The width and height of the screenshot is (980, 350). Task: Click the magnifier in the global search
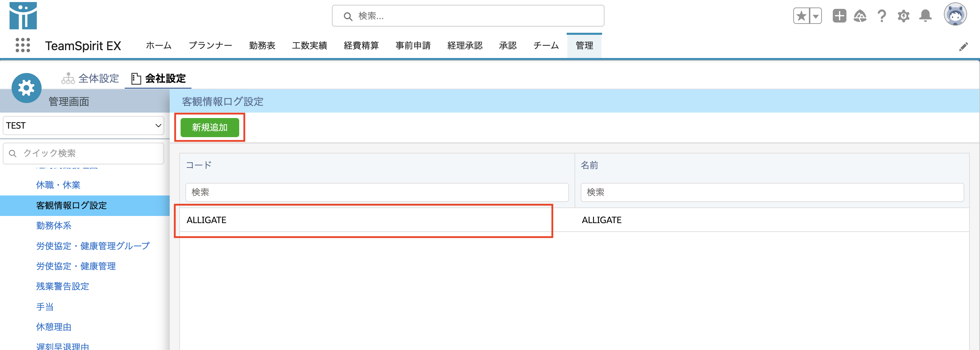pyautogui.click(x=348, y=16)
